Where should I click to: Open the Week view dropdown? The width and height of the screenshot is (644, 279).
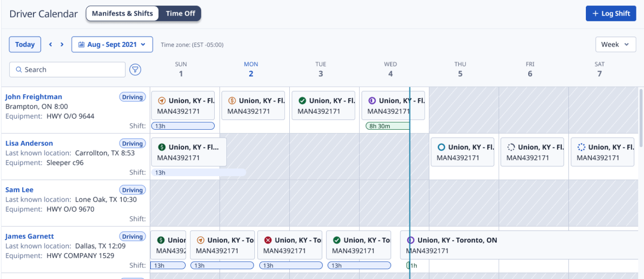tap(615, 44)
